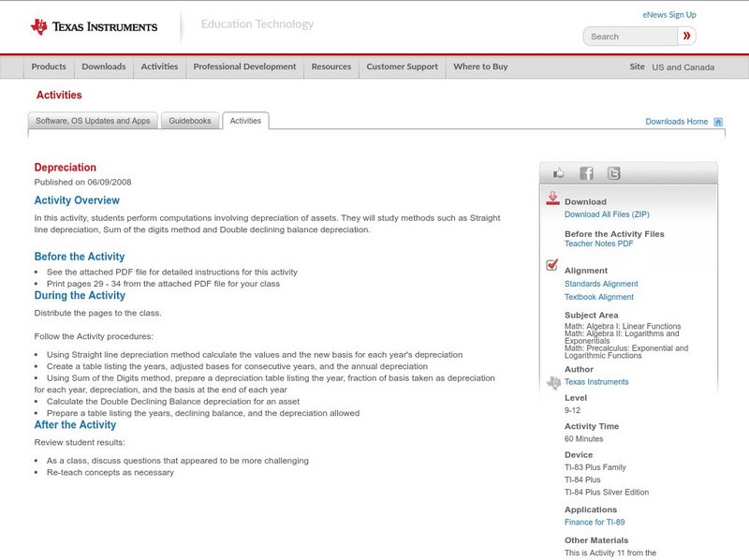Click the gray TI author icon
749x560 pixels.
[x=553, y=383]
